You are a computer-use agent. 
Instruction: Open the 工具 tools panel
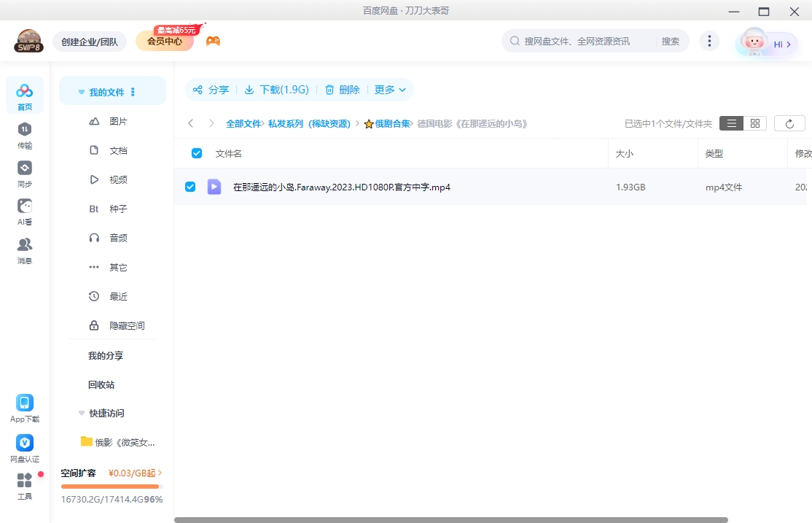click(24, 485)
